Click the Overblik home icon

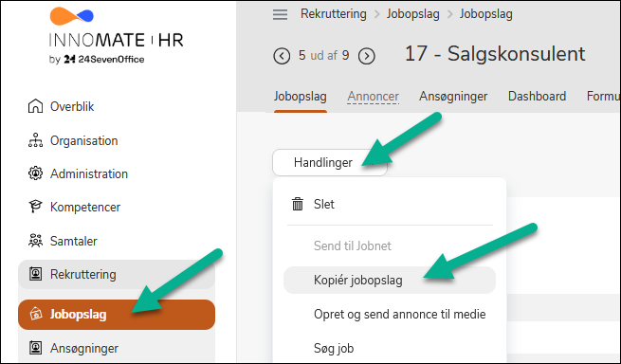pos(35,106)
